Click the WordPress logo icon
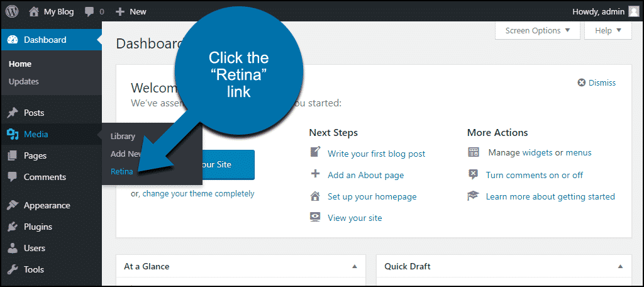 click(12, 11)
